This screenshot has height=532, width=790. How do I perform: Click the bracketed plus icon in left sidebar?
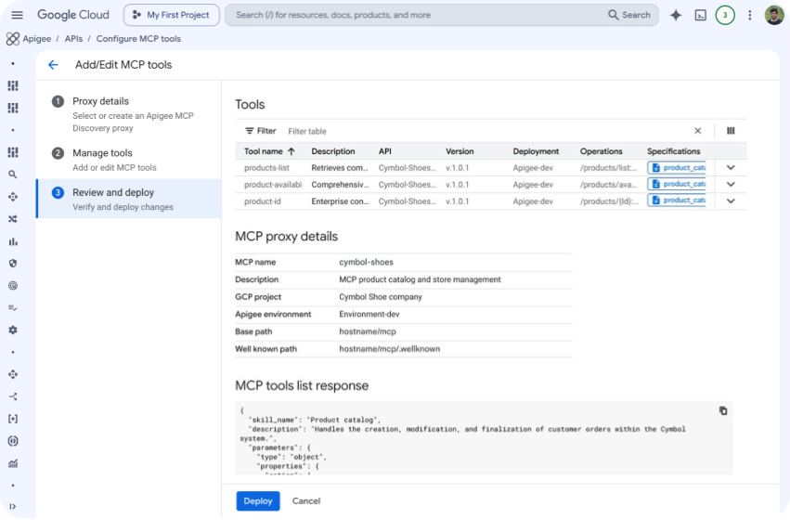point(13,419)
